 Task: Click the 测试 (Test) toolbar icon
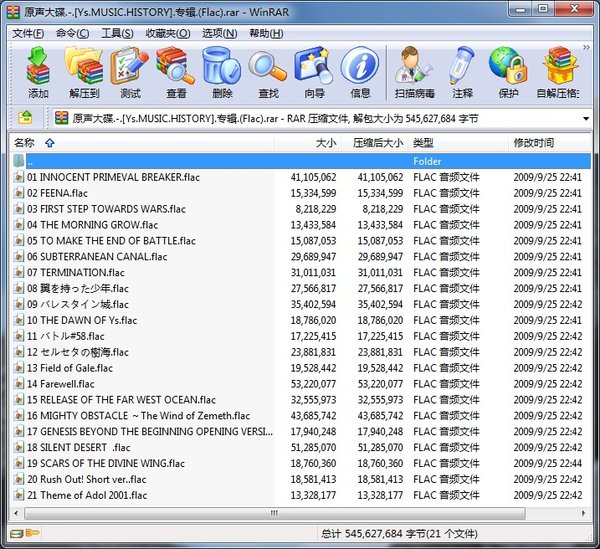130,66
